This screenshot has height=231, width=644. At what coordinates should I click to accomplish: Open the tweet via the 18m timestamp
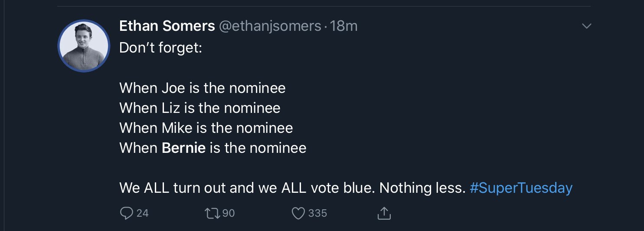pyautogui.click(x=343, y=26)
